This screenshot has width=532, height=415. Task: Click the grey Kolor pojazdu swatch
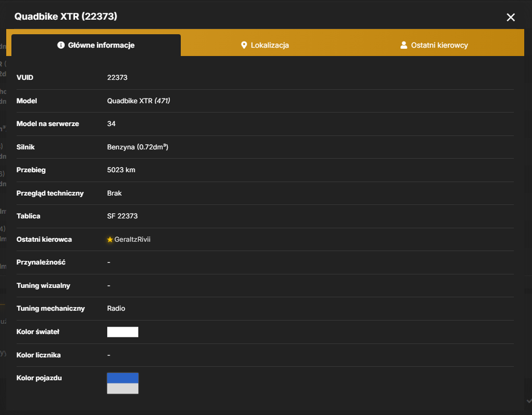[x=123, y=388]
